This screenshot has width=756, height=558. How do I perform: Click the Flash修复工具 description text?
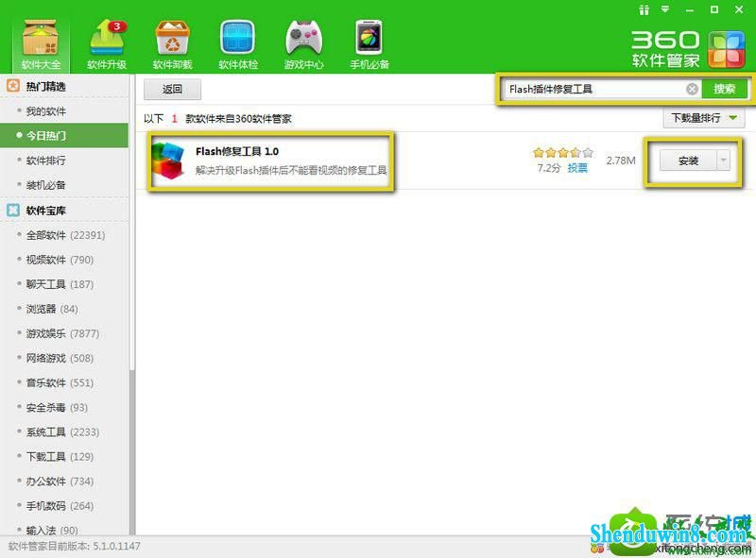pyautogui.click(x=291, y=170)
